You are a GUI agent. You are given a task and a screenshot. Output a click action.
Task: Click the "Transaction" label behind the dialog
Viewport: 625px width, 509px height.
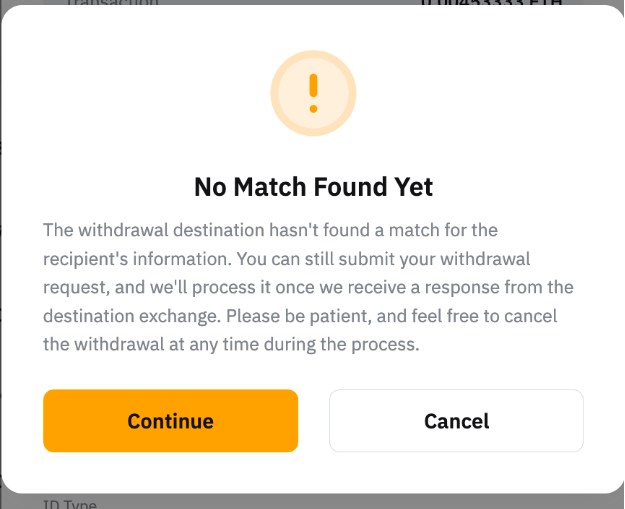pos(112,3)
